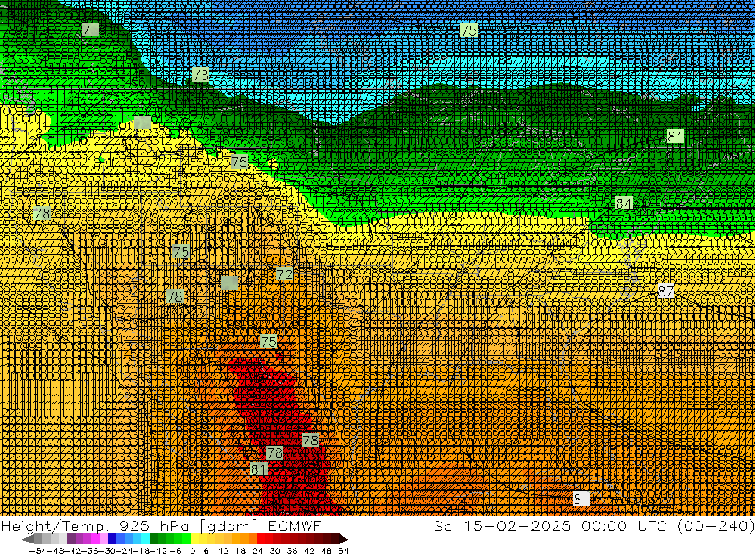
Task: Click the '54' legend scale value
Action: pos(343,551)
